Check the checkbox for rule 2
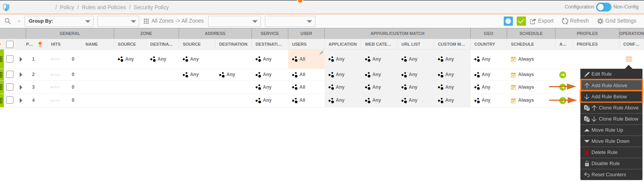The width and height of the screenshot is (644, 182). (10, 74)
